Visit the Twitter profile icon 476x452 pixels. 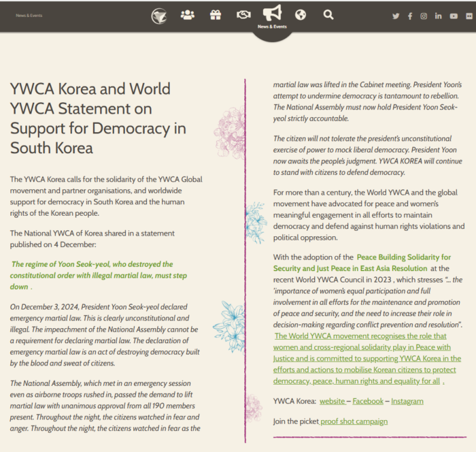(x=396, y=16)
